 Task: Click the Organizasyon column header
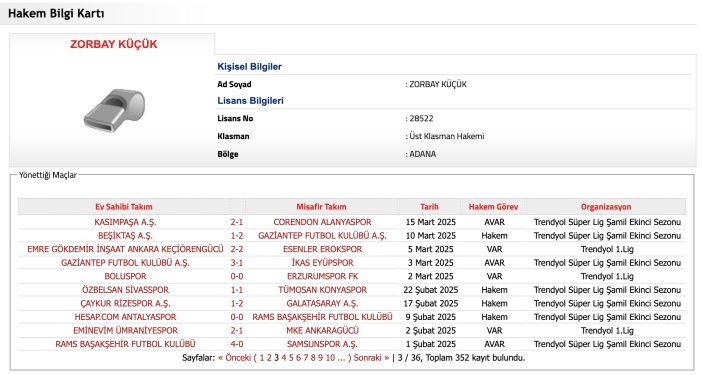pos(606,207)
